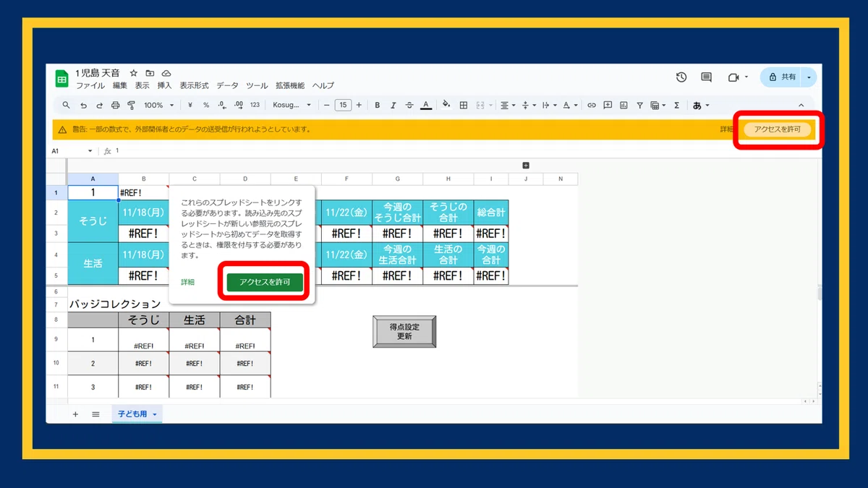868x488 pixels.
Task: Redo the last undone action
Action: point(99,106)
